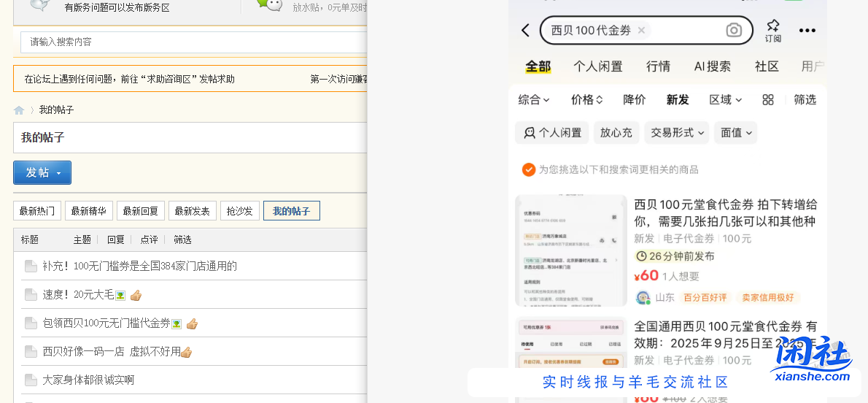Expand the 面值 face value dropdown

tap(735, 133)
